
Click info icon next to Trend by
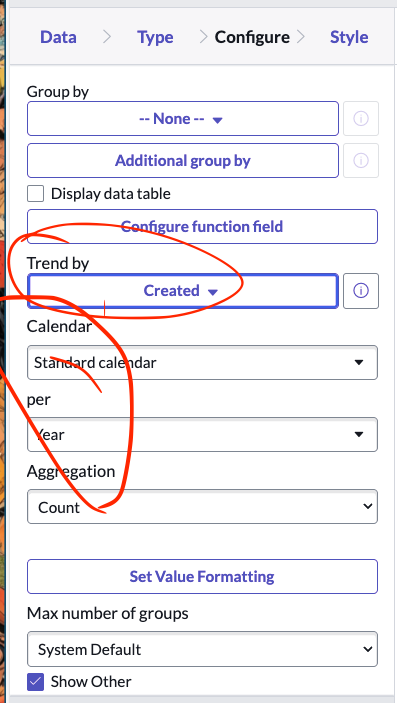361,291
